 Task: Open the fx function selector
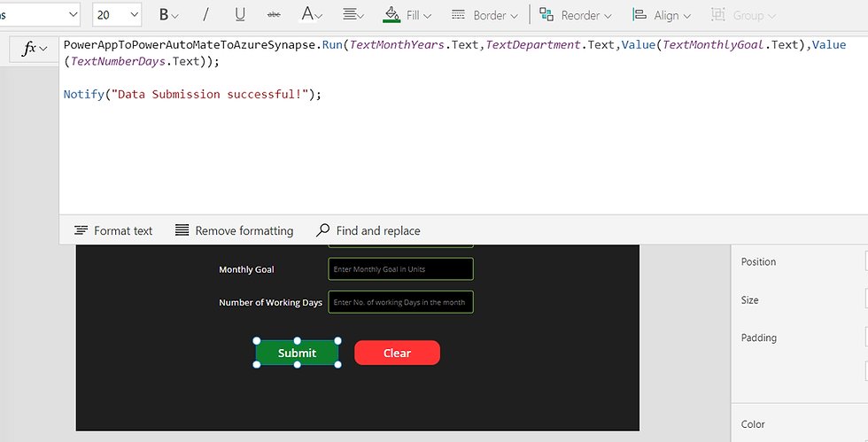tap(35, 49)
